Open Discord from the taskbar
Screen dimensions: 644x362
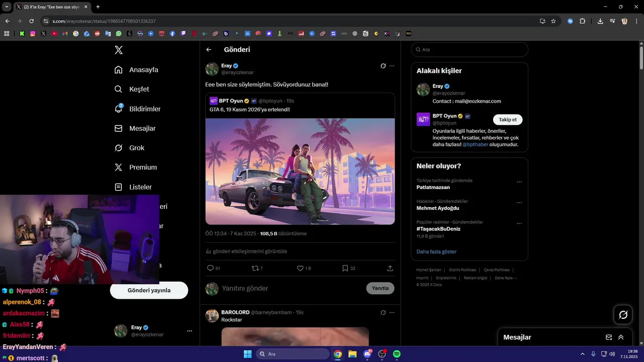(367, 354)
